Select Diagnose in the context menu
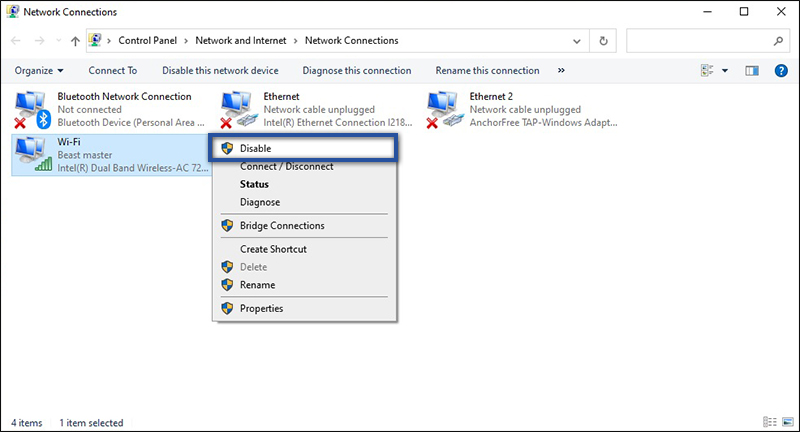The width and height of the screenshot is (800, 432). point(304,202)
